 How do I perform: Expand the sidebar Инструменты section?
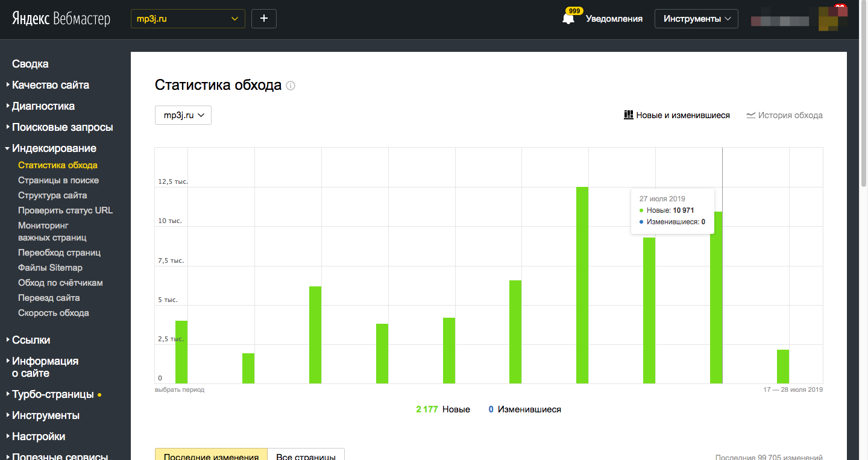tap(45, 415)
